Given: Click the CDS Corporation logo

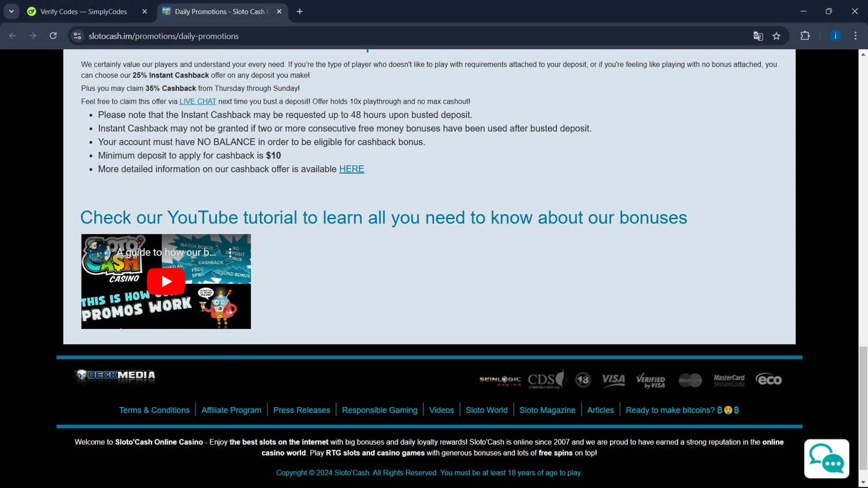Looking at the screenshot, I should point(546,379).
